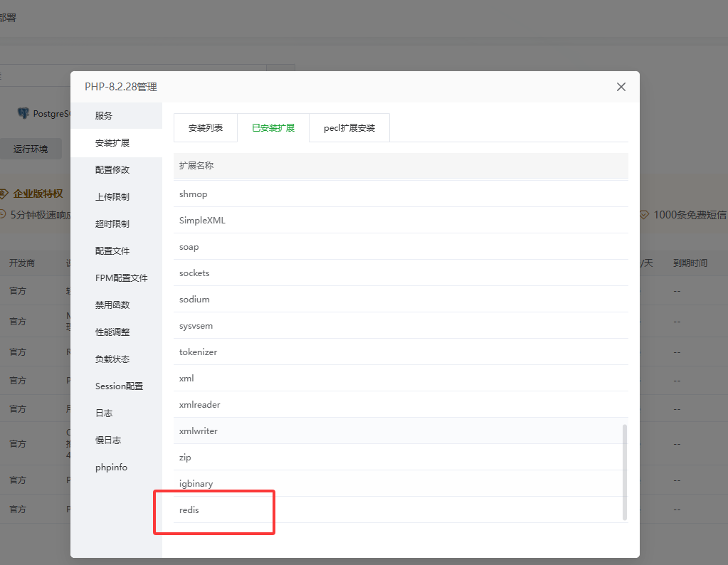
Task: Open 上传限制 settings
Action: pos(112,197)
